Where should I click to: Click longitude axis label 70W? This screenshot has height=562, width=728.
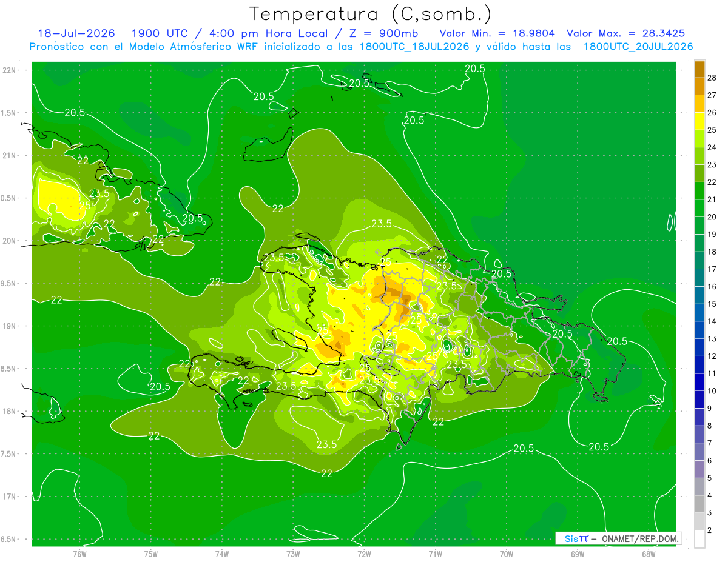coord(507,554)
